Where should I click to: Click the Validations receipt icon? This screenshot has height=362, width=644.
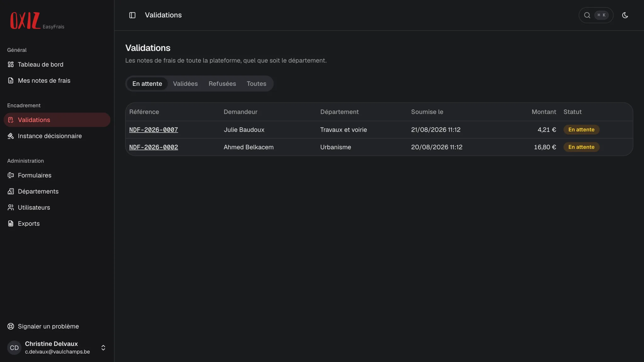point(11,120)
